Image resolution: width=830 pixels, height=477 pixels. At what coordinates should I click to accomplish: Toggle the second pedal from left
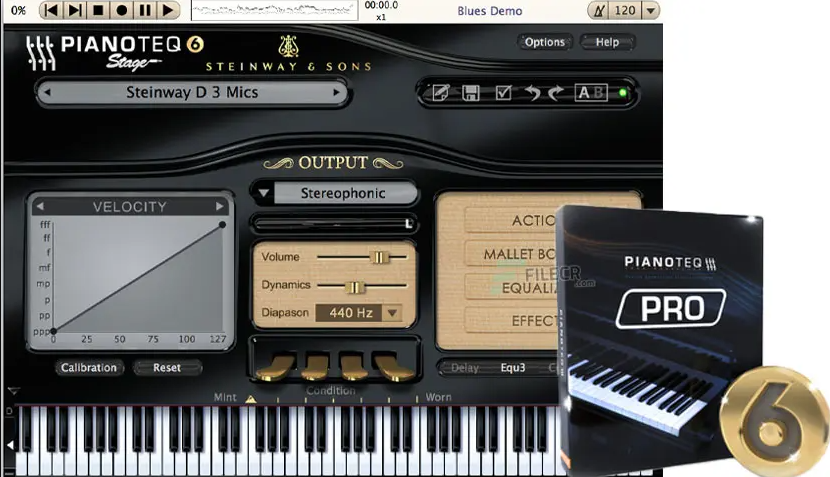coord(314,367)
